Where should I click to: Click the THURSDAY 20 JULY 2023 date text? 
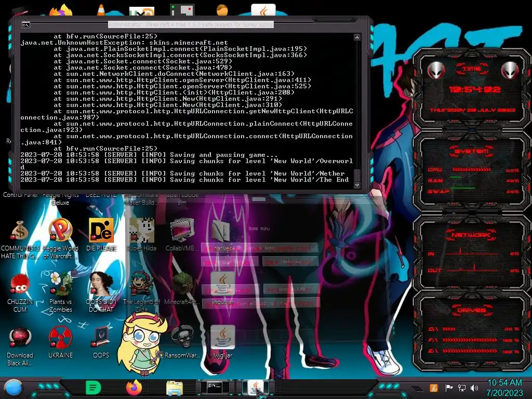[473, 110]
